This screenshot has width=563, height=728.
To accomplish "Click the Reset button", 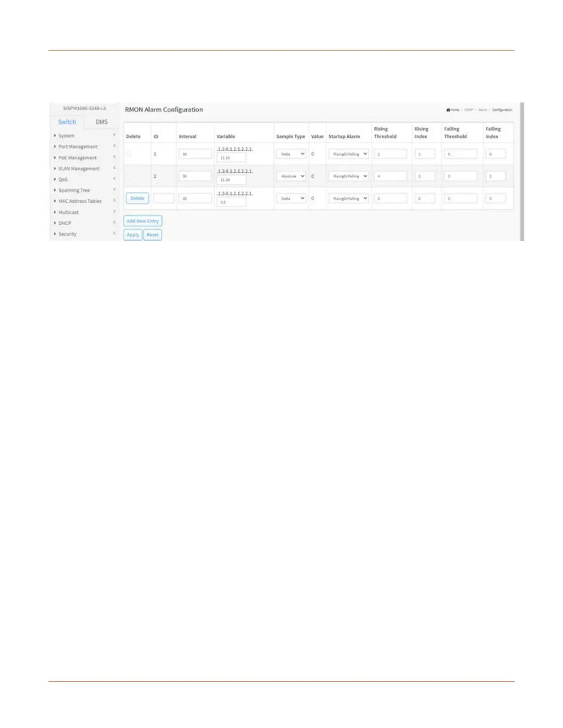I will pyautogui.click(x=153, y=235).
